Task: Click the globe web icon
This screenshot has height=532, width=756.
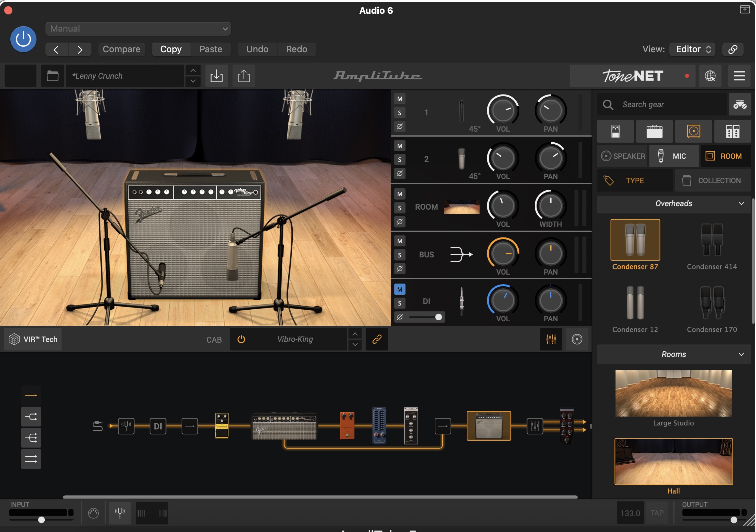Action: pos(710,76)
